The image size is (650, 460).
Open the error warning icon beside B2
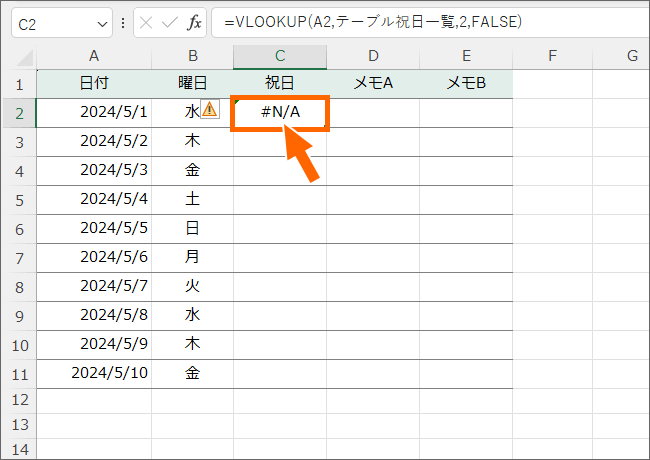(x=210, y=109)
